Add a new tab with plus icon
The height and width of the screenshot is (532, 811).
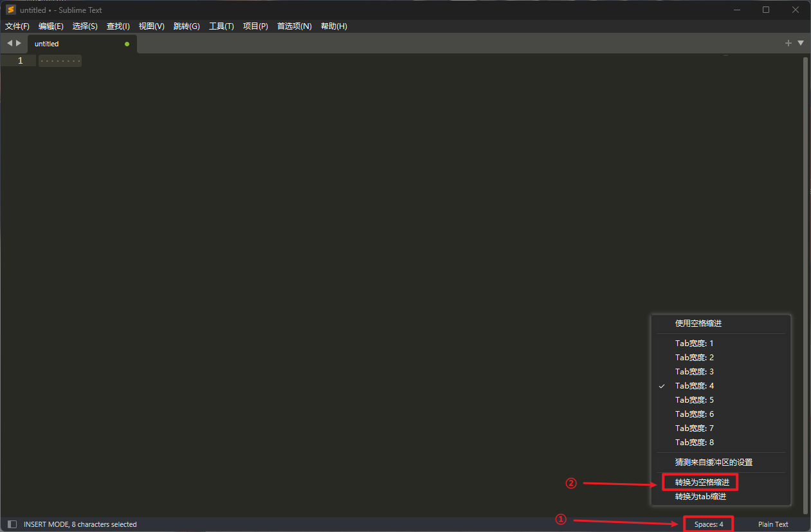pos(788,43)
